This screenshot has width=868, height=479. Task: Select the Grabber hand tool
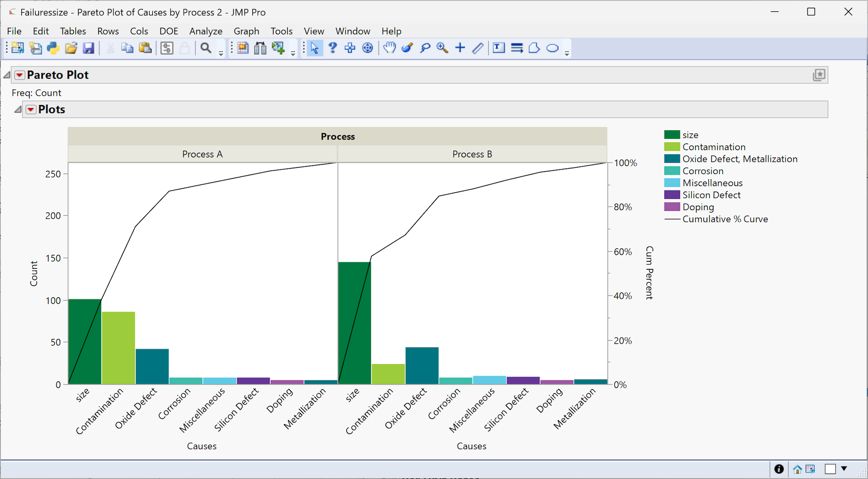389,48
